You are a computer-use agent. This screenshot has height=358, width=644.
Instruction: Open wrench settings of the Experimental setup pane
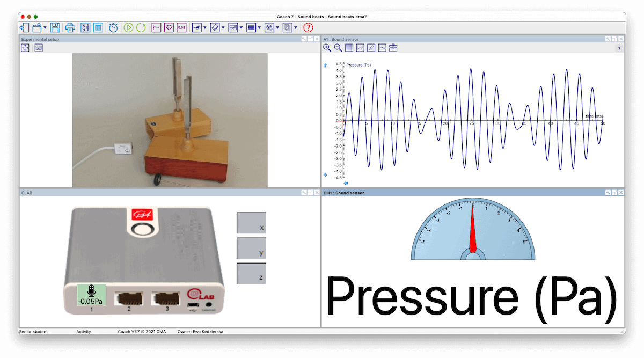click(304, 39)
